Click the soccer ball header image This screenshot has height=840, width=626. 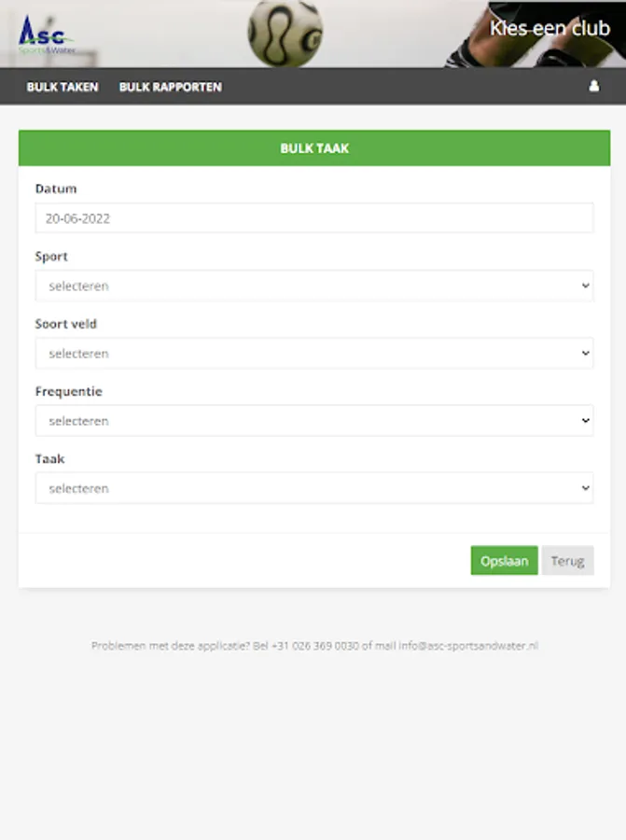tap(285, 33)
